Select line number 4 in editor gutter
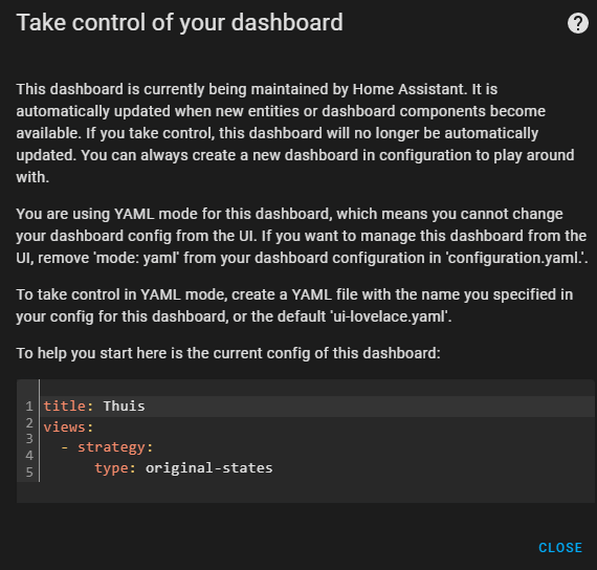597x570 pixels. pyautogui.click(x=29, y=455)
